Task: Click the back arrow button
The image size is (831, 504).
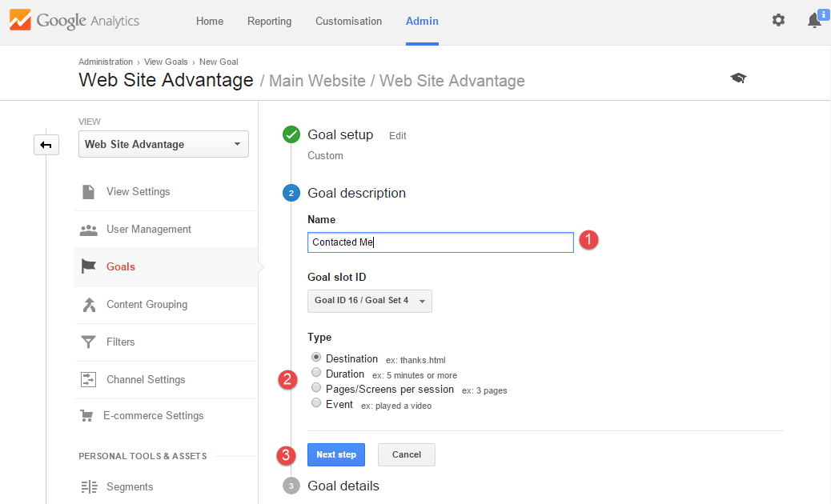Action: 46,145
